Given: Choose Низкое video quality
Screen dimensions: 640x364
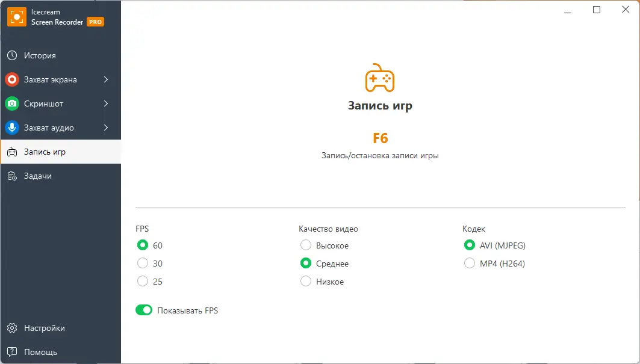Looking at the screenshot, I should coord(306,282).
